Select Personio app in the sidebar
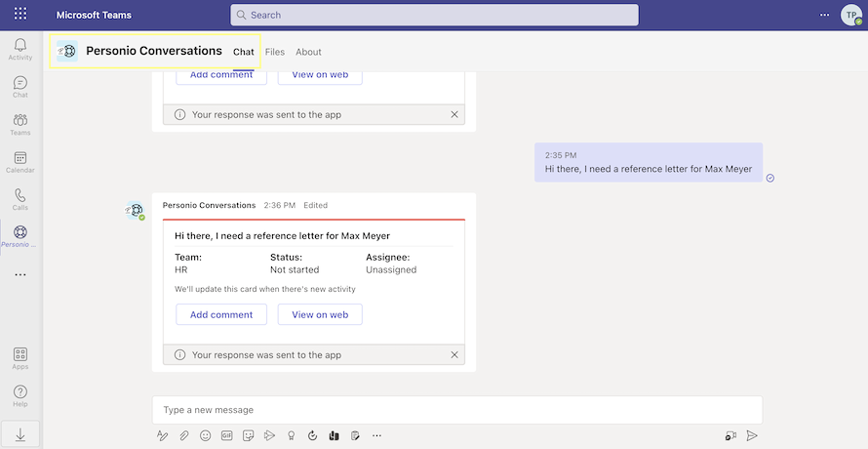This screenshot has height=449, width=868. 20,236
